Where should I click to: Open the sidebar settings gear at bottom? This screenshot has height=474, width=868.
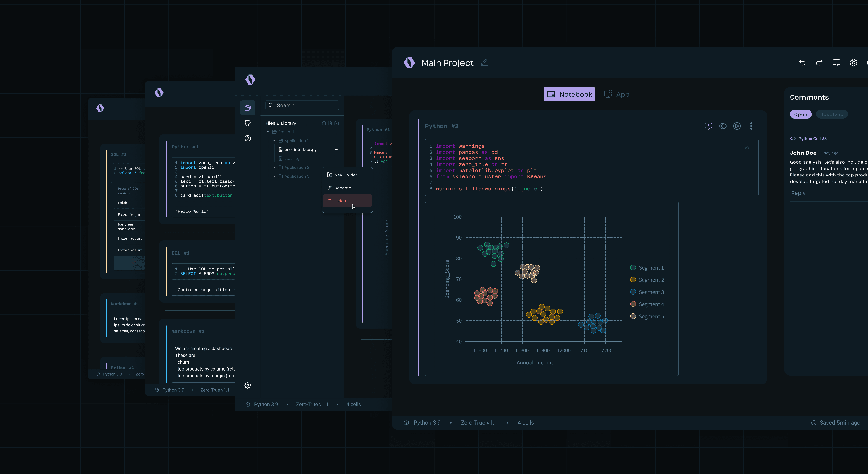248,385
